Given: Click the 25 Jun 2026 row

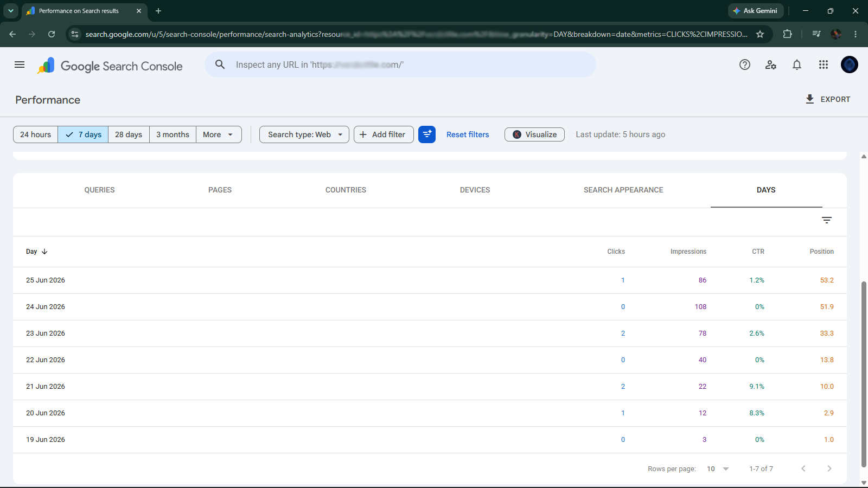Looking at the screenshot, I should pyautogui.click(x=430, y=280).
